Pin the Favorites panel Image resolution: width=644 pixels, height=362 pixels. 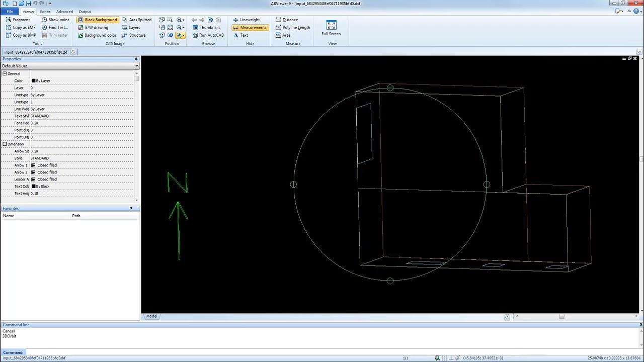131,209
